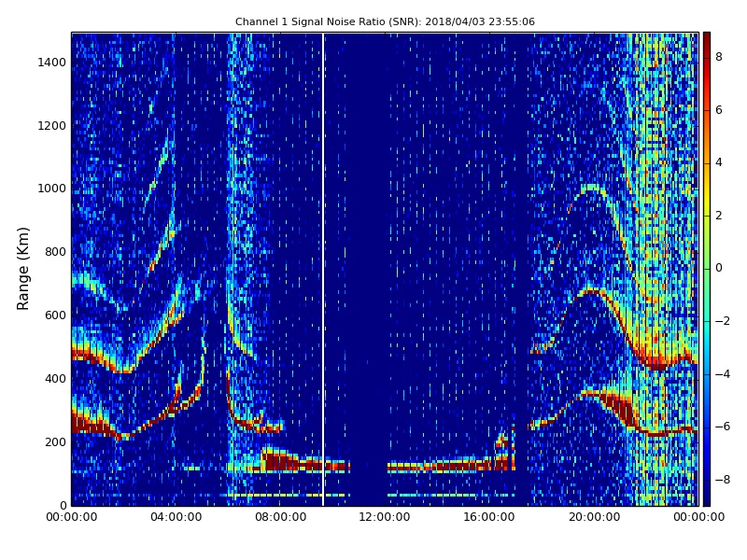Click the 1200 range tick label
Image resolution: width=747 pixels, height=560 pixels.
point(51,126)
